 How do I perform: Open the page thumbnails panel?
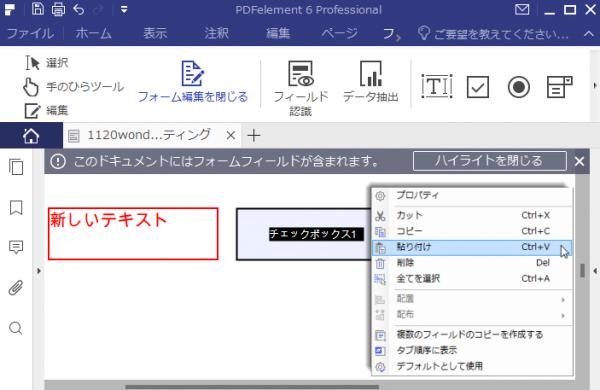tap(16, 167)
